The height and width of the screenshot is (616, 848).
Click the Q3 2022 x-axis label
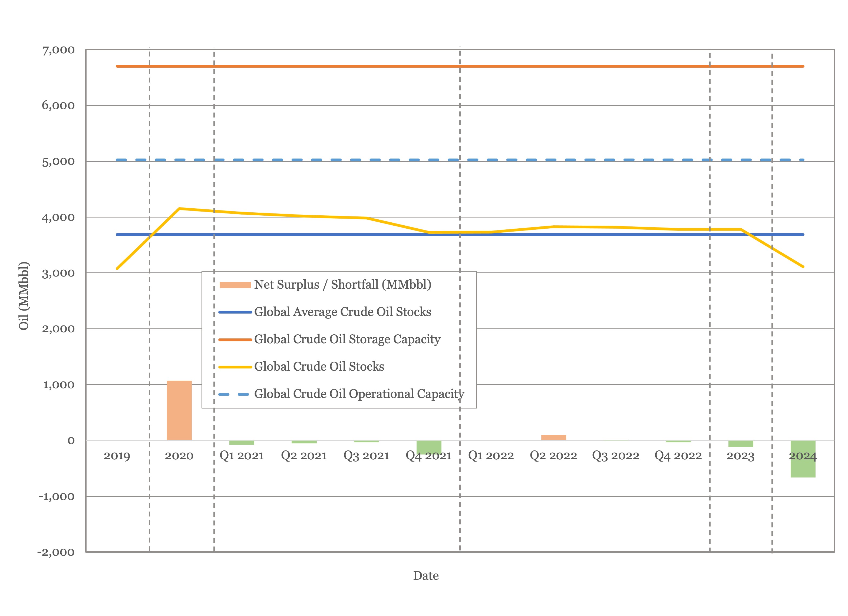615,456
